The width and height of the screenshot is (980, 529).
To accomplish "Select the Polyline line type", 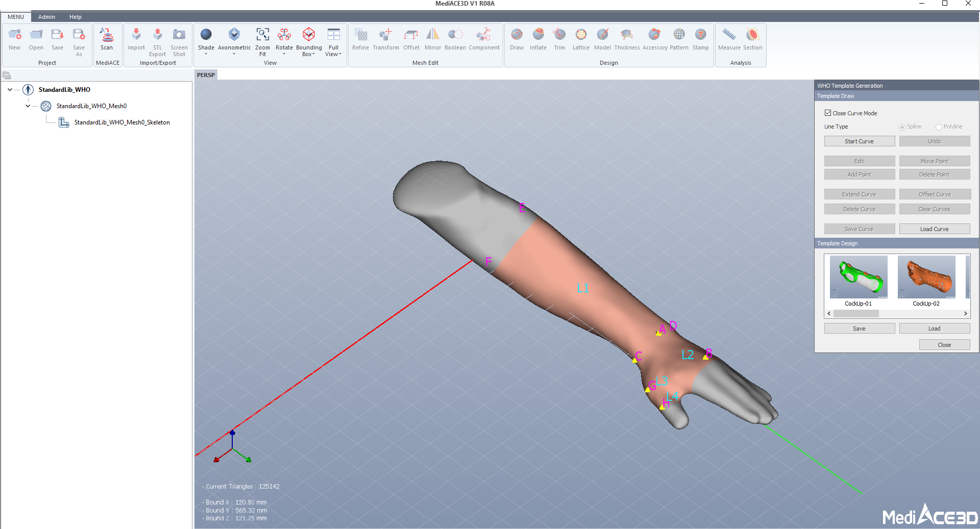I will pyautogui.click(x=939, y=127).
